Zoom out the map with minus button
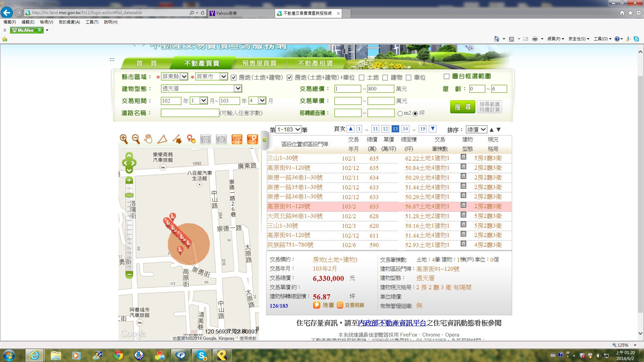This screenshot has width=644, height=362. pos(129,275)
